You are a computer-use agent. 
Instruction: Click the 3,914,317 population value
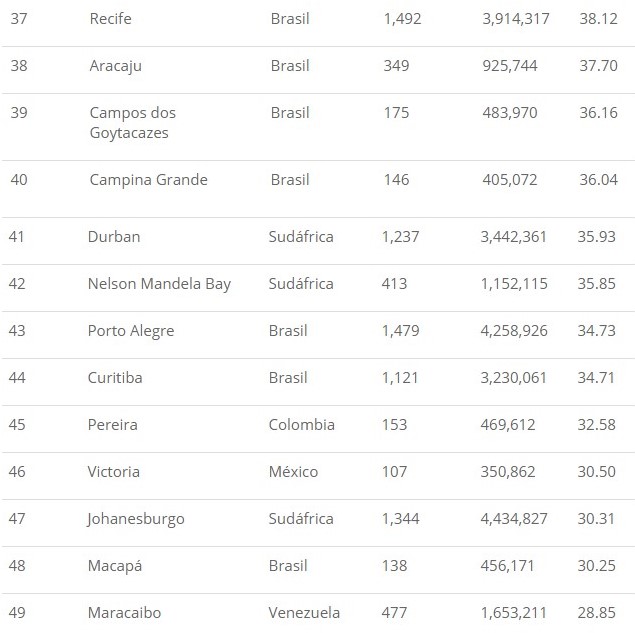click(514, 19)
